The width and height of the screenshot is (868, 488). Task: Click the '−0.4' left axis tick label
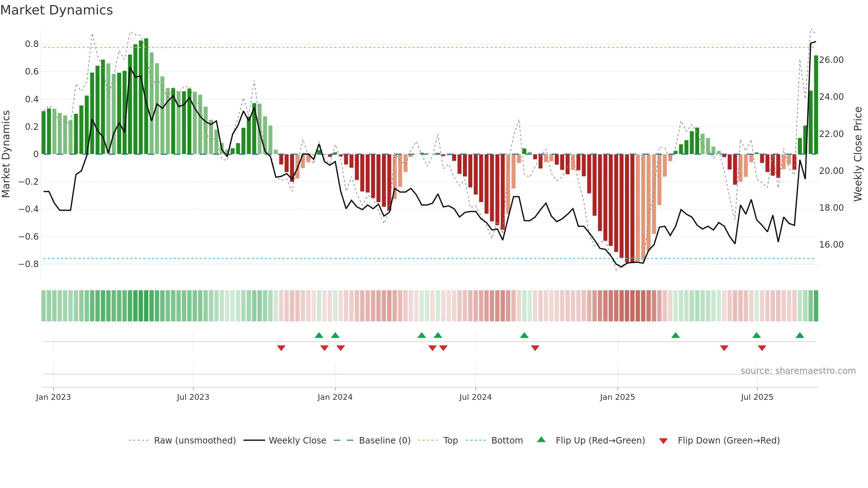(29, 209)
